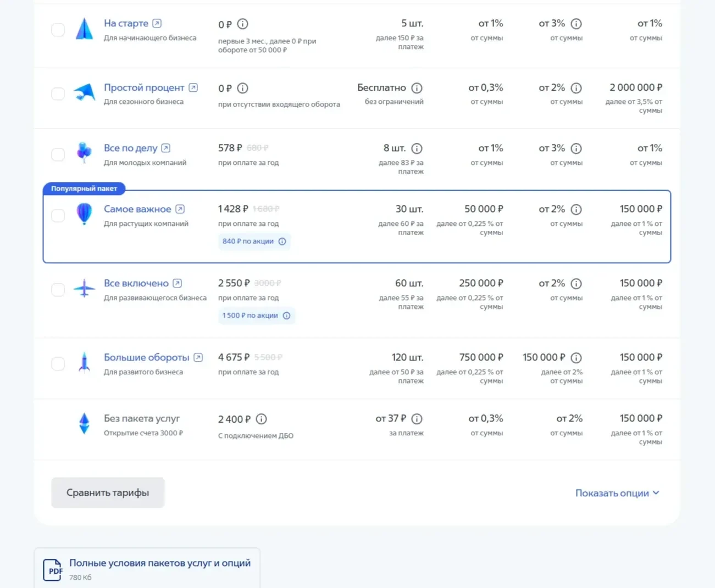Viewport: 715px width, 588px height.
Task: Open the external link icon next to Простой процент
Action: 193,87
